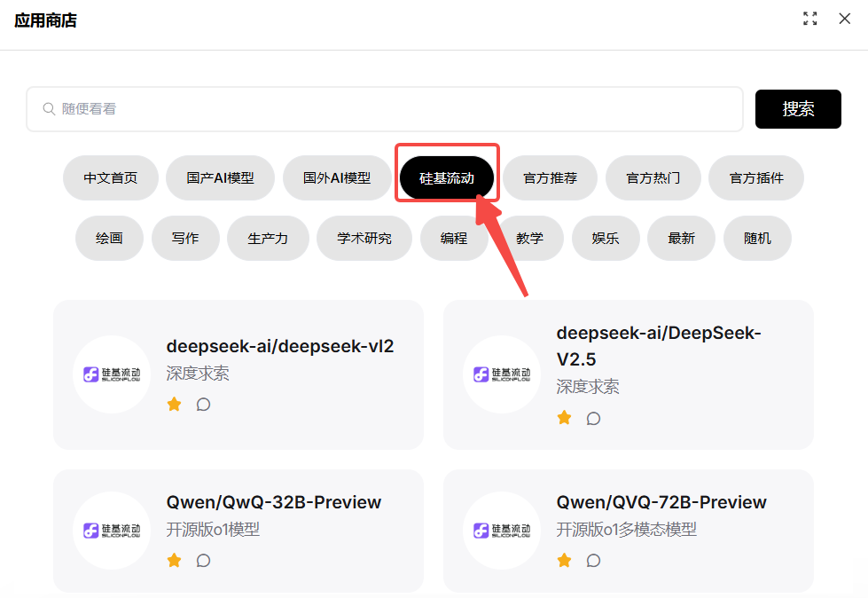Click SiliconFlow logo of deepseek-vl2
The image size is (868, 598).
(112, 374)
